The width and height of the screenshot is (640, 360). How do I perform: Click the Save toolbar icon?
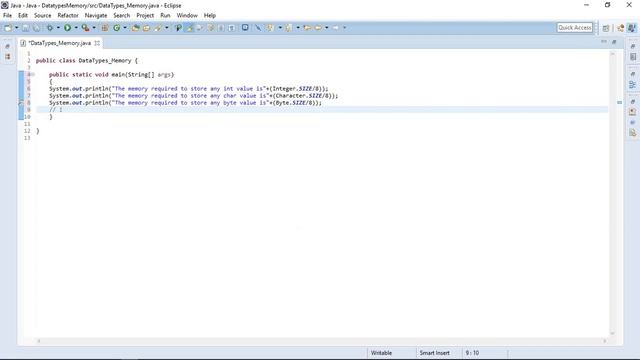(26, 28)
